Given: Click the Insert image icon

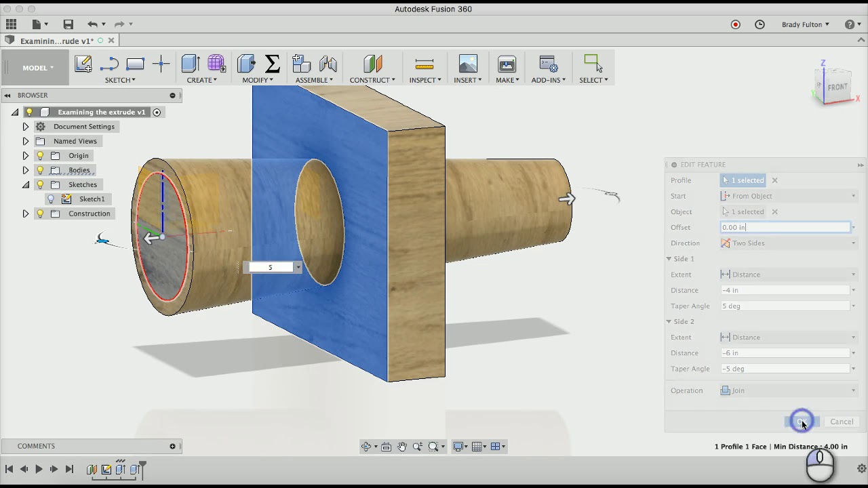Looking at the screenshot, I should click(x=468, y=64).
